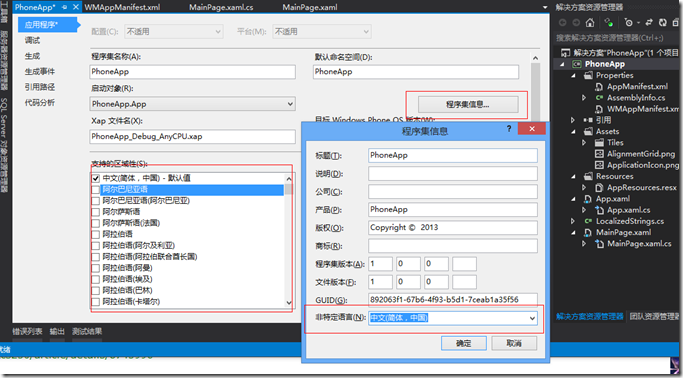Open the 配置 configuration dropdown
683x378 pixels.
[174, 31]
